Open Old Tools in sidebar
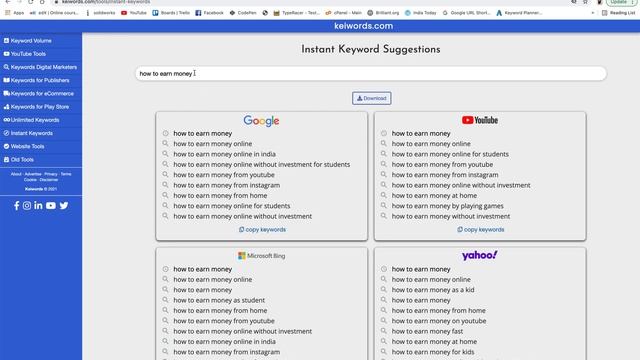Viewport: 640px width, 360px height. tap(19, 160)
